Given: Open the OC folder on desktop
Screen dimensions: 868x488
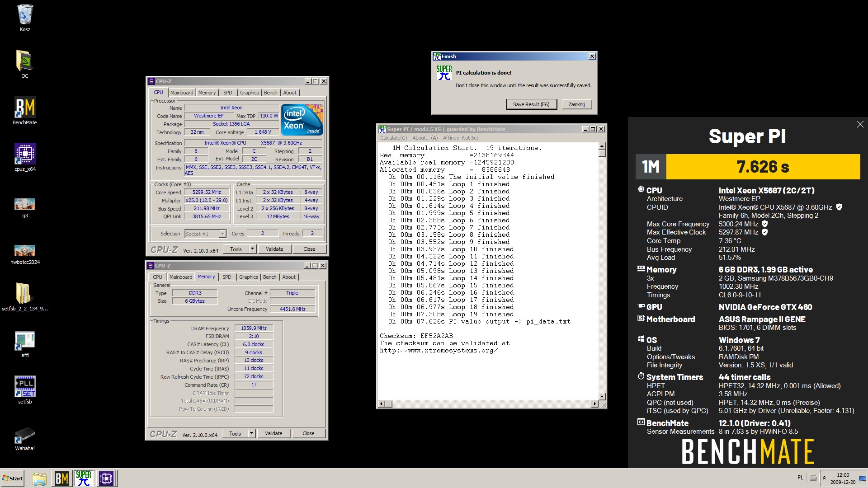Looking at the screenshot, I should (x=25, y=64).
